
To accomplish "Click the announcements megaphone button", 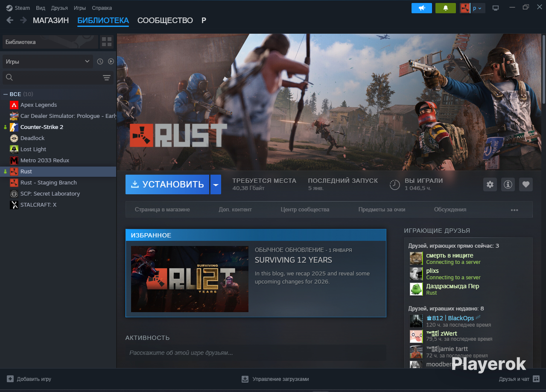I will coord(422,8).
